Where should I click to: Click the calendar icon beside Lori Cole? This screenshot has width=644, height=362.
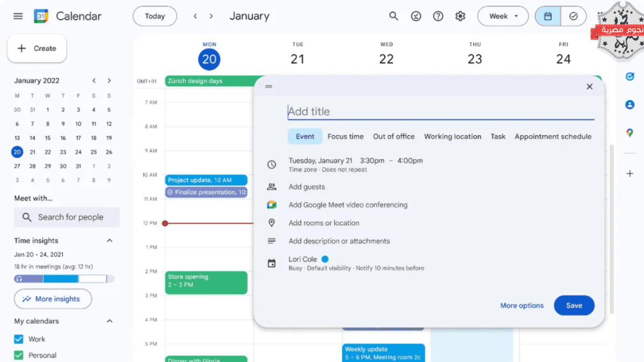point(272,263)
